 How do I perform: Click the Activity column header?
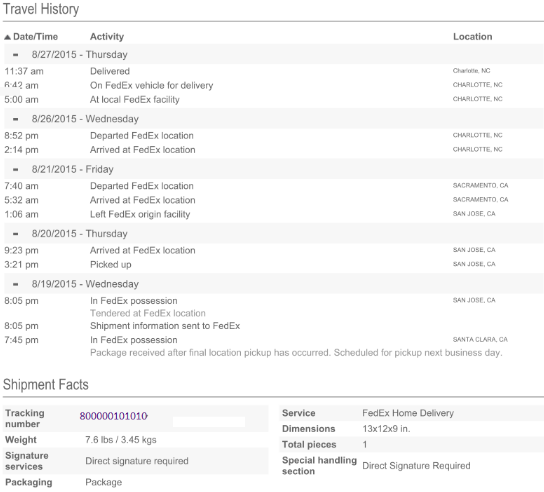tap(107, 37)
